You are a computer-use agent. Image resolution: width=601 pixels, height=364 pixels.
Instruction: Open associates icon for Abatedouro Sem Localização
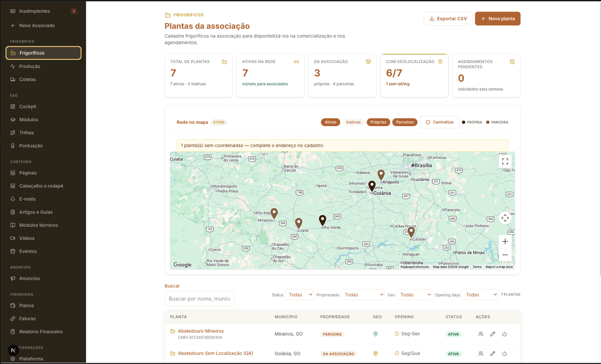[x=481, y=353]
